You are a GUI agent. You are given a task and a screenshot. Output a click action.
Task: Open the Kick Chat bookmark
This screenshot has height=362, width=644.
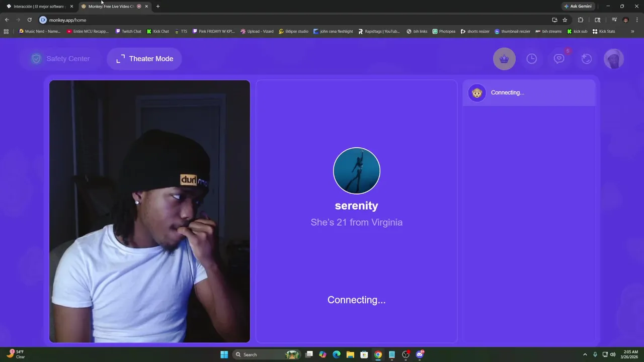point(158,31)
